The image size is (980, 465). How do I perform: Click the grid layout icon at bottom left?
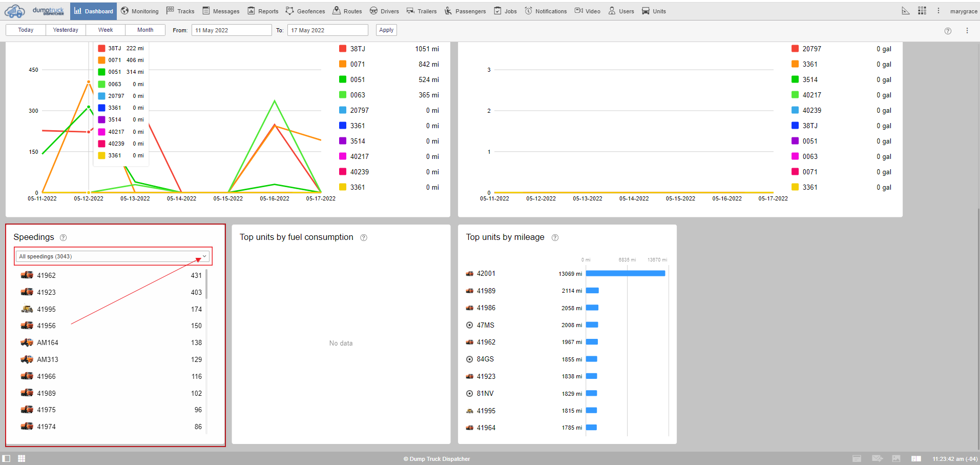22,458
